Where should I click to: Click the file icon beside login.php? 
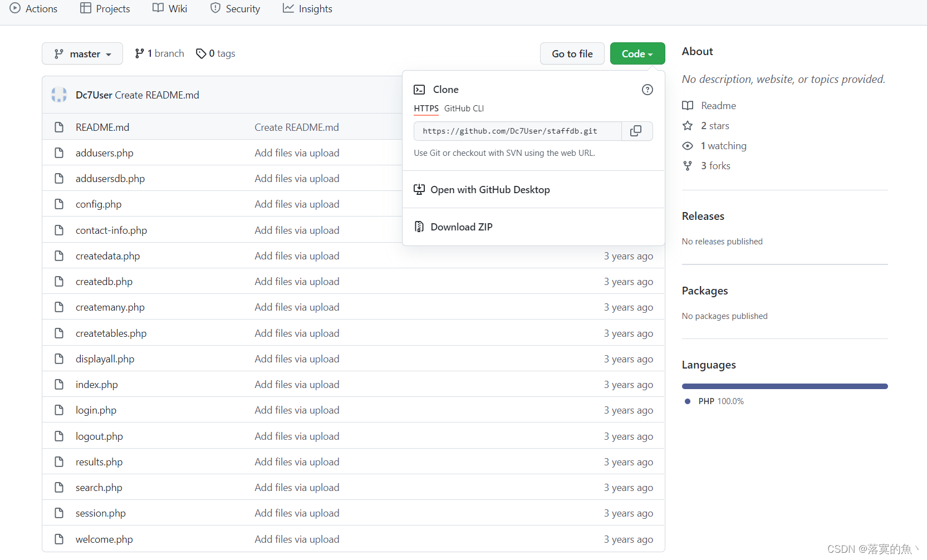point(59,410)
